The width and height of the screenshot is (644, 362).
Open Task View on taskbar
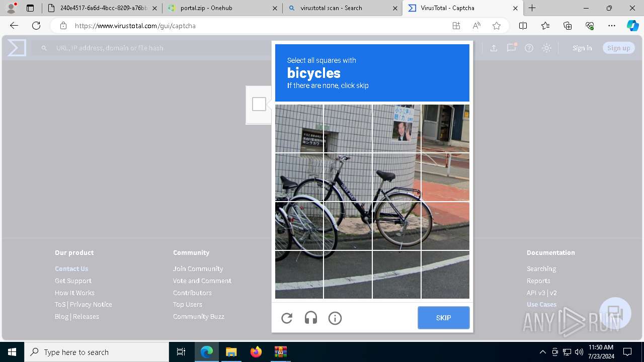[181, 352]
